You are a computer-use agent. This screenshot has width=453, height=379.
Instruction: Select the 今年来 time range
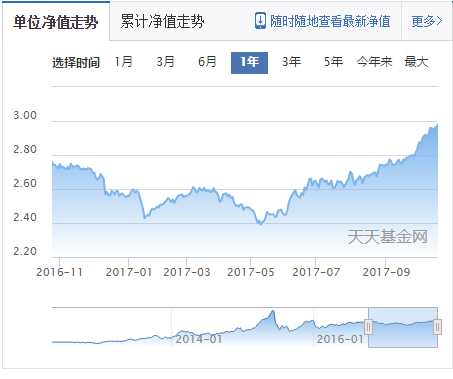pyautogui.click(x=374, y=62)
